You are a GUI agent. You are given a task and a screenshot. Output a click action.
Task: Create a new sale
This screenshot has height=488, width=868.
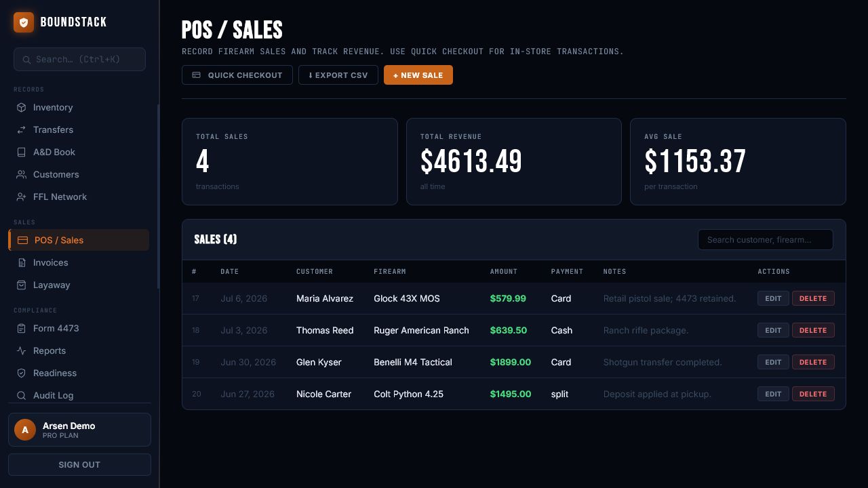[418, 75]
